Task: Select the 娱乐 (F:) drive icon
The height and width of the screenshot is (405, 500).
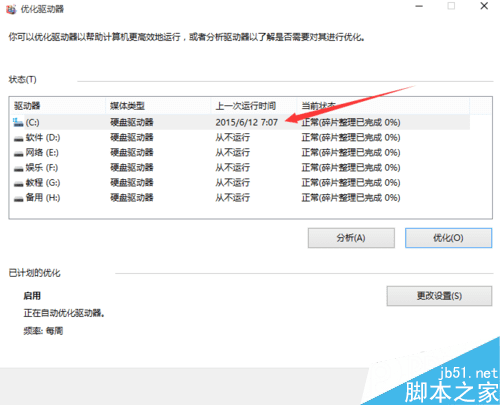Action: (18, 168)
